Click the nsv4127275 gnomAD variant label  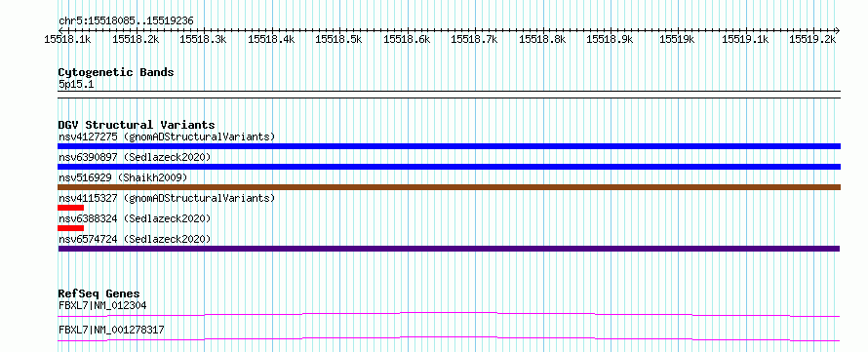(167, 137)
